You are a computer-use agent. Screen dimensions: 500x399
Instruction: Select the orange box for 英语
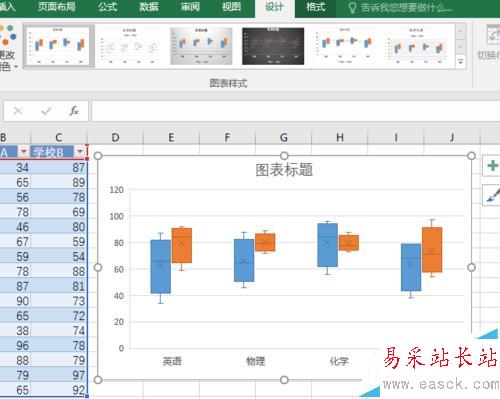pyautogui.click(x=182, y=245)
